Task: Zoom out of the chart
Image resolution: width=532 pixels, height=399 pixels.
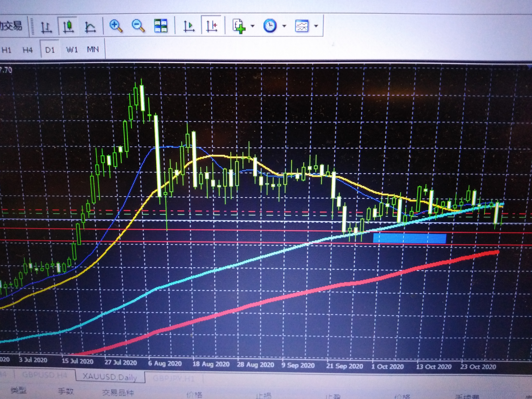Action: point(138,26)
